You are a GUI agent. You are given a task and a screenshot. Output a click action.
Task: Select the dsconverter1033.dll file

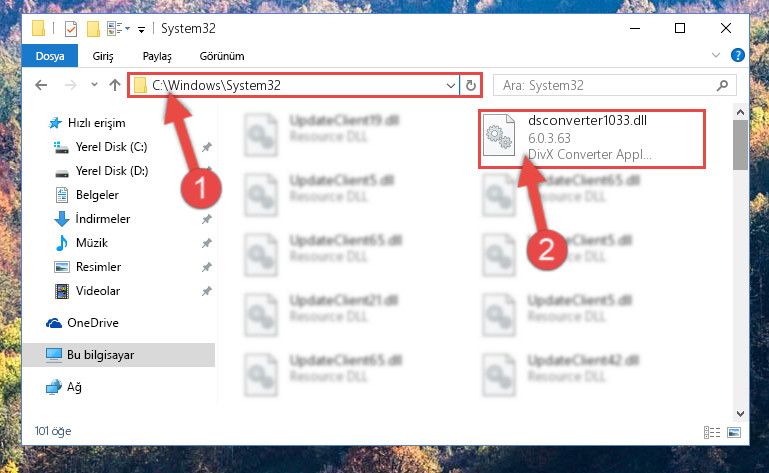tap(591, 138)
